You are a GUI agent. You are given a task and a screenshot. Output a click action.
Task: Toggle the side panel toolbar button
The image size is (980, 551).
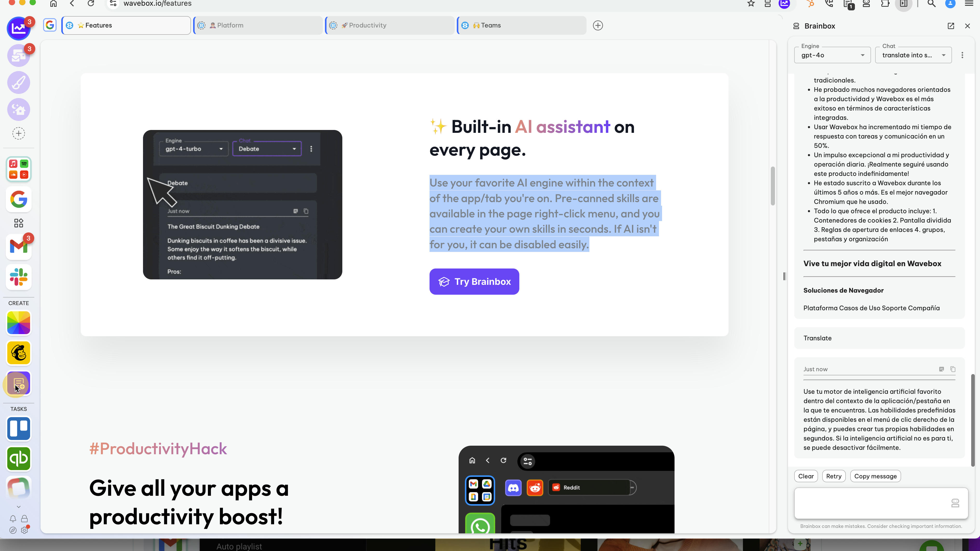point(904,3)
